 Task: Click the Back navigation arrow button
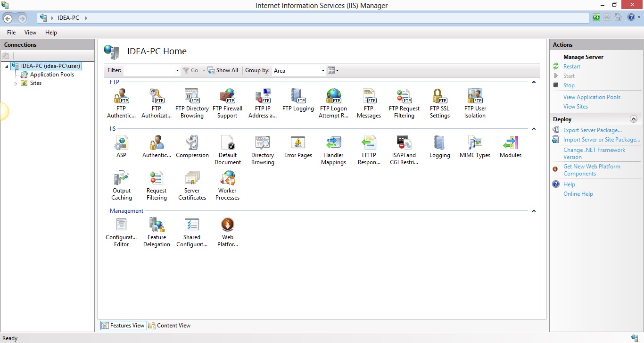tap(8, 18)
